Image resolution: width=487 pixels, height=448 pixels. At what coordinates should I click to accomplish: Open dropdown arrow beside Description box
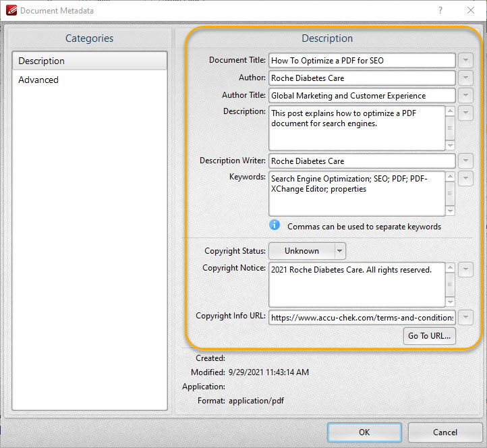465,113
